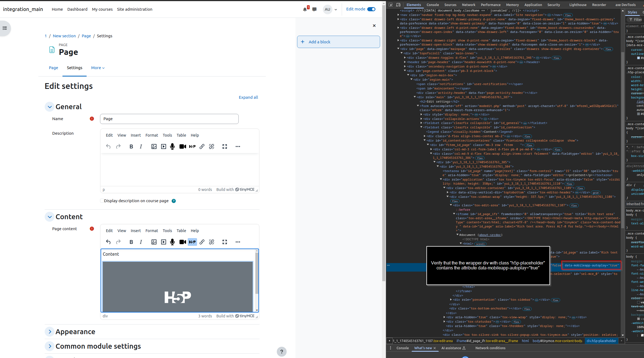Viewport: 644px width, 358px height.
Task: Open Insert menu in Description editor
Action: click(136, 135)
